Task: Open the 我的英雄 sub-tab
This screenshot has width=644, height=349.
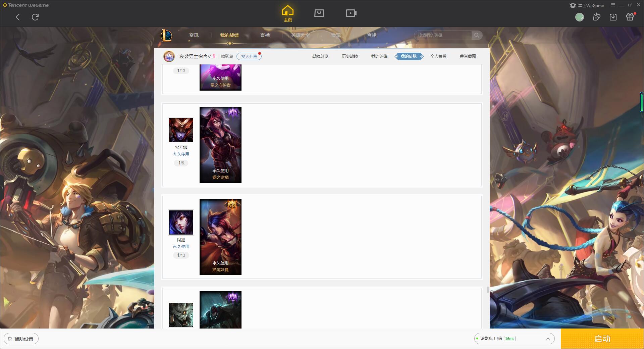Action: [379, 56]
